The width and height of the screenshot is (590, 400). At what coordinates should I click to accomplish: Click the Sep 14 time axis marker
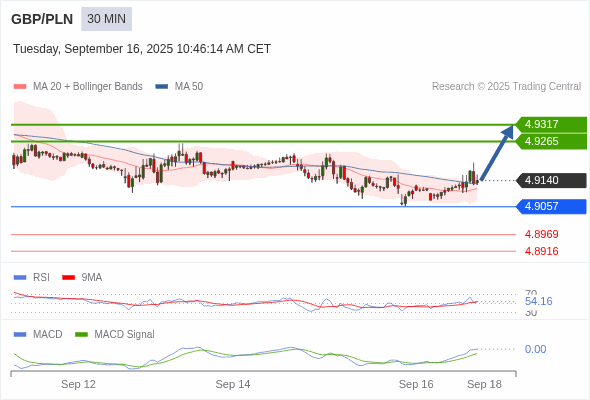click(233, 384)
